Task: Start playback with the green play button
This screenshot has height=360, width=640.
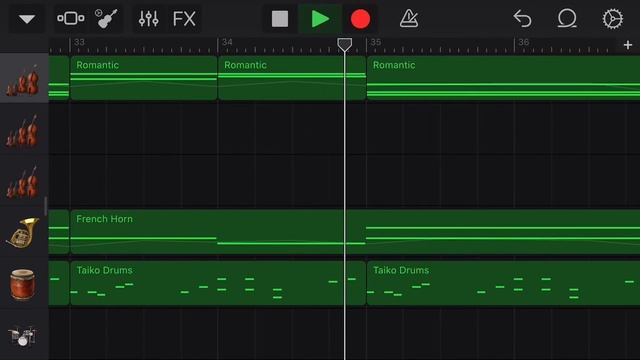Action: [320, 19]
